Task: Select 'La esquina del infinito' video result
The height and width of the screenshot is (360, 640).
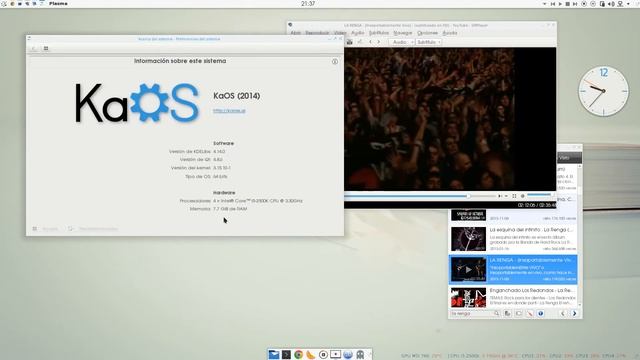Action: click(513, 239)
